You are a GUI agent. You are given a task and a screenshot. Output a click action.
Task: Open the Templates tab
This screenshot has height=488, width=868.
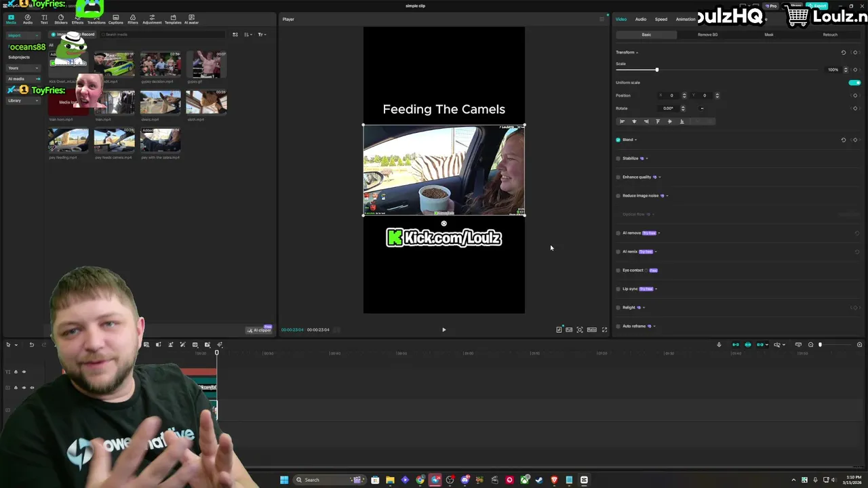(x=173, y=19)
